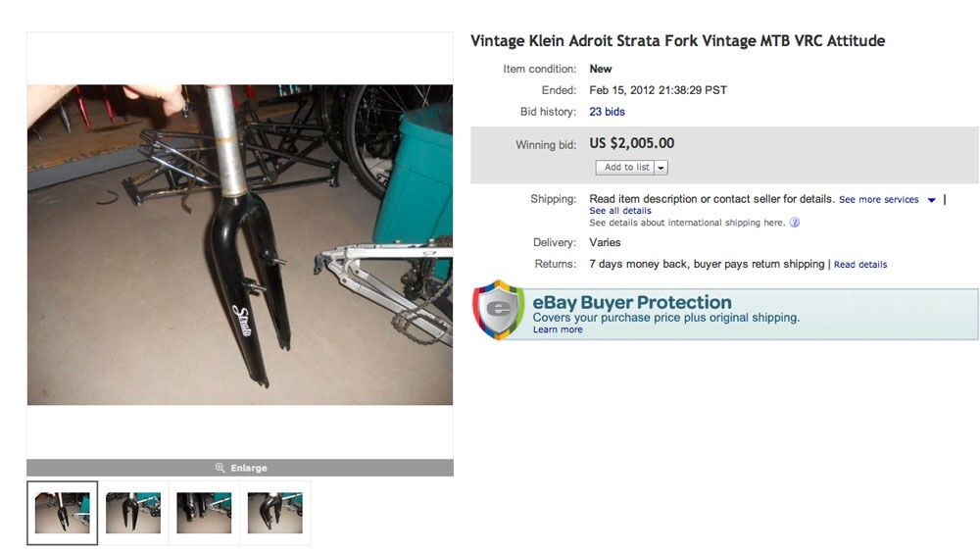Viewport: 980px width, 555px height.
Task: Open the returns Read details link
Action: [860, 265]
